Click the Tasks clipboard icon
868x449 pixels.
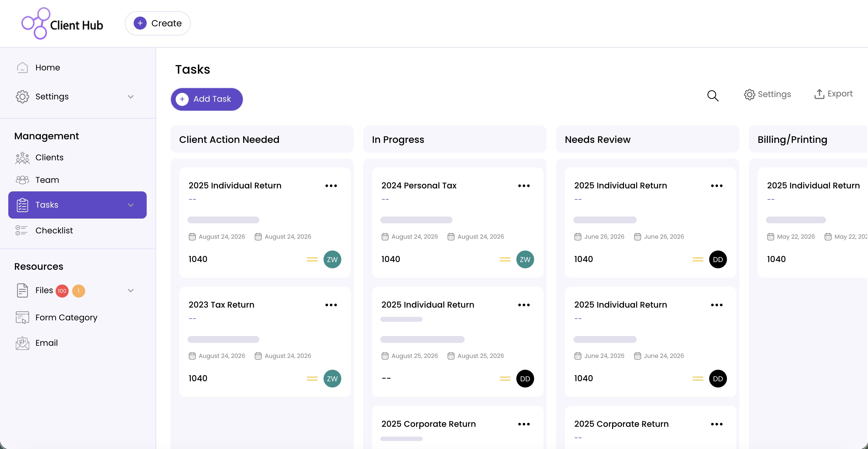click(22, 205)
